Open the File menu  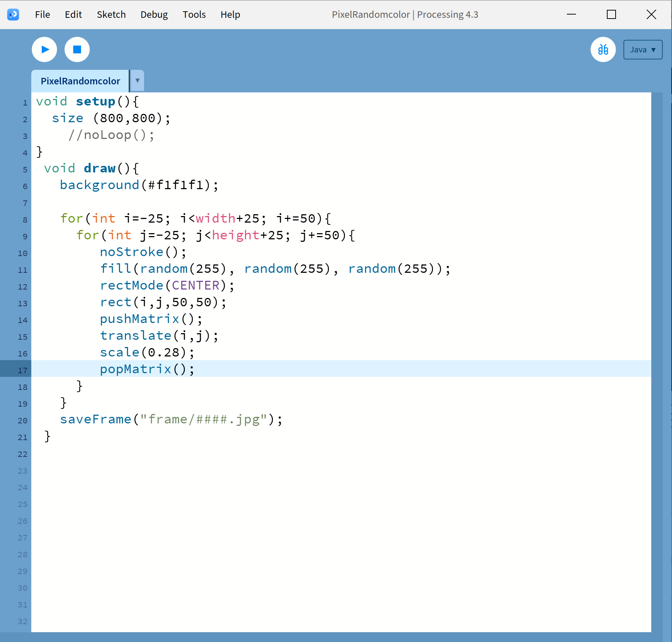[43, 15]
